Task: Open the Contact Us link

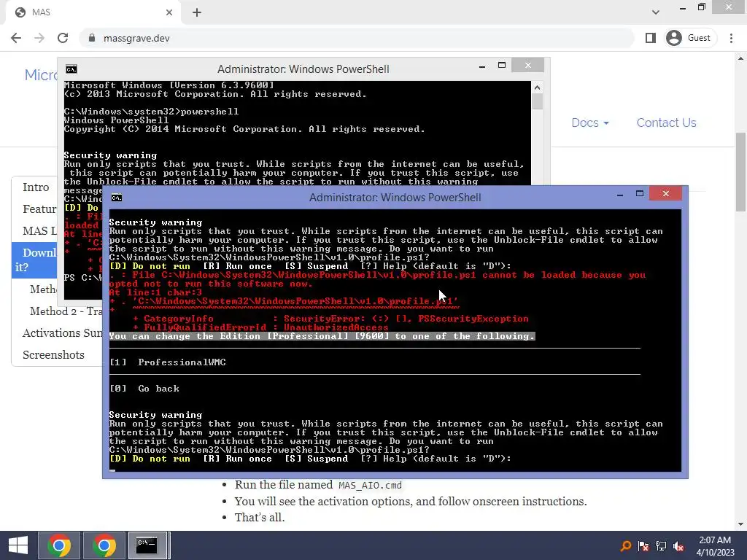Action: tap(667, 122)
